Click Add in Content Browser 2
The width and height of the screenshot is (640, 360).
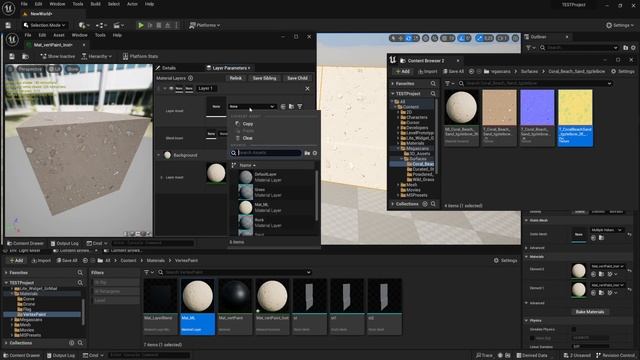pos(402,71)
